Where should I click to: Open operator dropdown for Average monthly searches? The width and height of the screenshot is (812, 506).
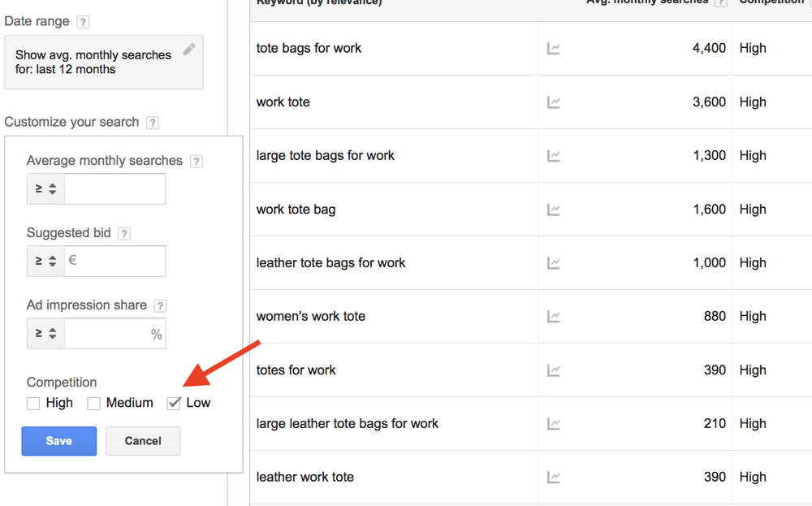coord(45,189)
